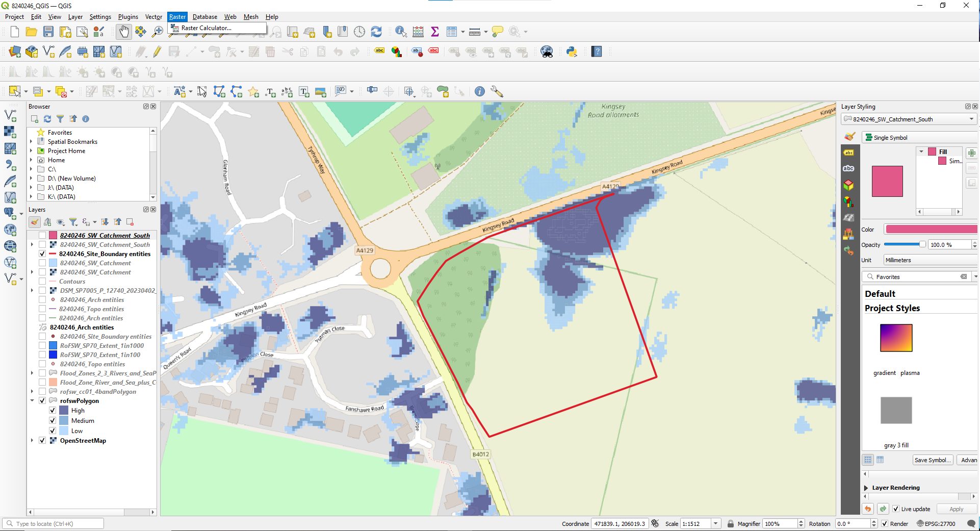Screen dimensions: 980x531
Task: Select the Pan Map hand tool
Action: coord(123,32)
